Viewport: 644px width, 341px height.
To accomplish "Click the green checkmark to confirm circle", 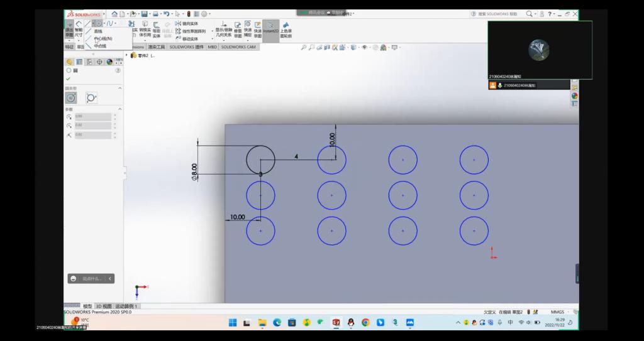I will tap(68, 78).
